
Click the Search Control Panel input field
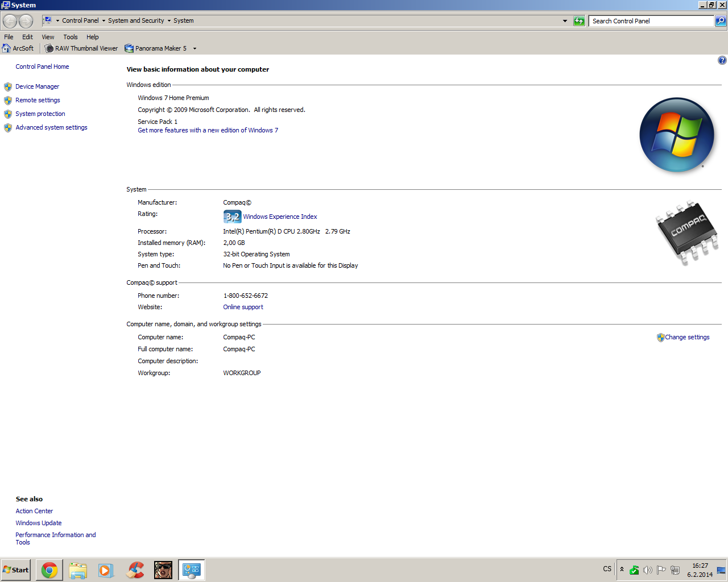tap(651, 21)
